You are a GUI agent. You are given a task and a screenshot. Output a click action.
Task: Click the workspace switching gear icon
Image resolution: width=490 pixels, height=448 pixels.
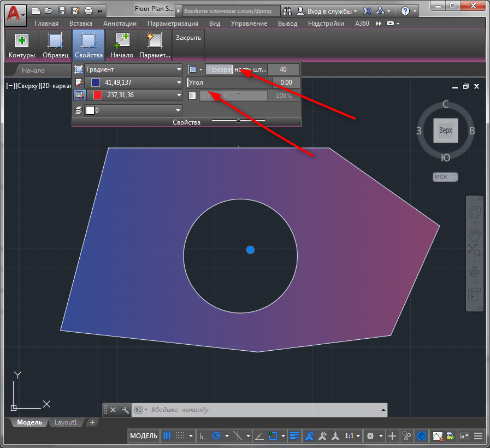(x=370, y=436)
